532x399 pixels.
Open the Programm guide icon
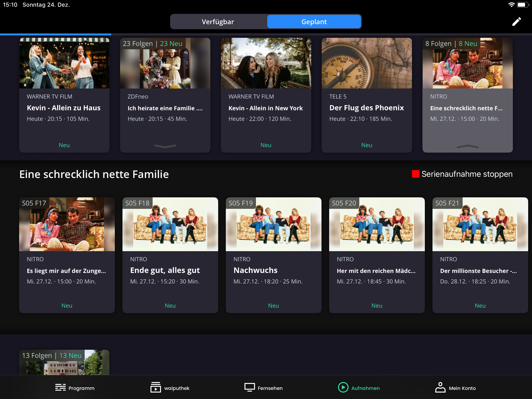click(x=60, y=388)
